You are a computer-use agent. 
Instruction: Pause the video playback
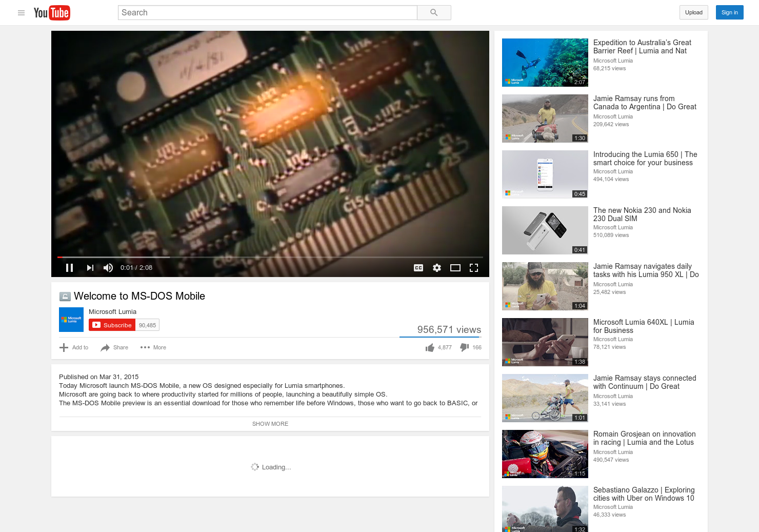(x=70, y=268)
